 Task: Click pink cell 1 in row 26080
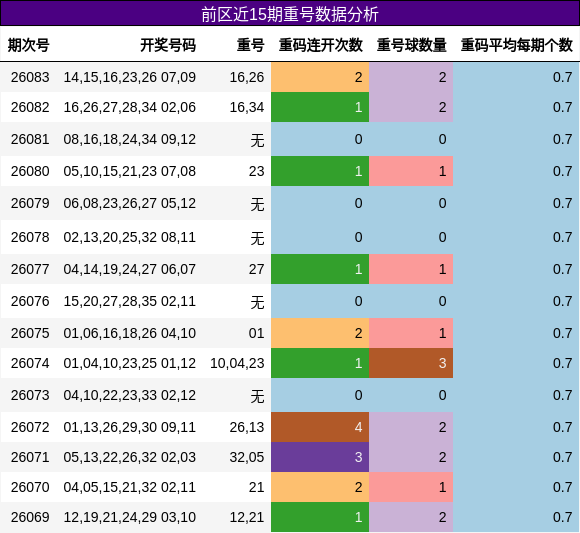click(x=411, y=171)
